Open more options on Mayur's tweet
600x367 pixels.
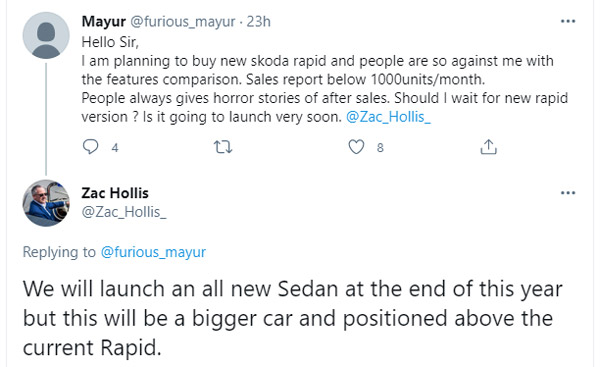coord(568,21)
